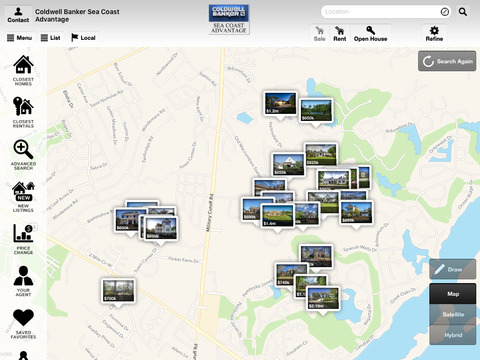Open the Local flag tab
480x360 pixels.
pyautogui.click(x=83, y=38)
